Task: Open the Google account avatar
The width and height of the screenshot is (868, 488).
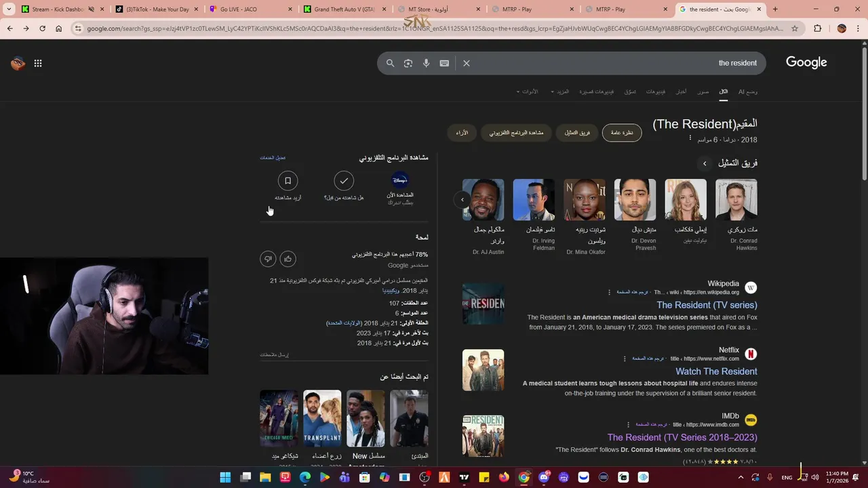Action: pos(18,63)
